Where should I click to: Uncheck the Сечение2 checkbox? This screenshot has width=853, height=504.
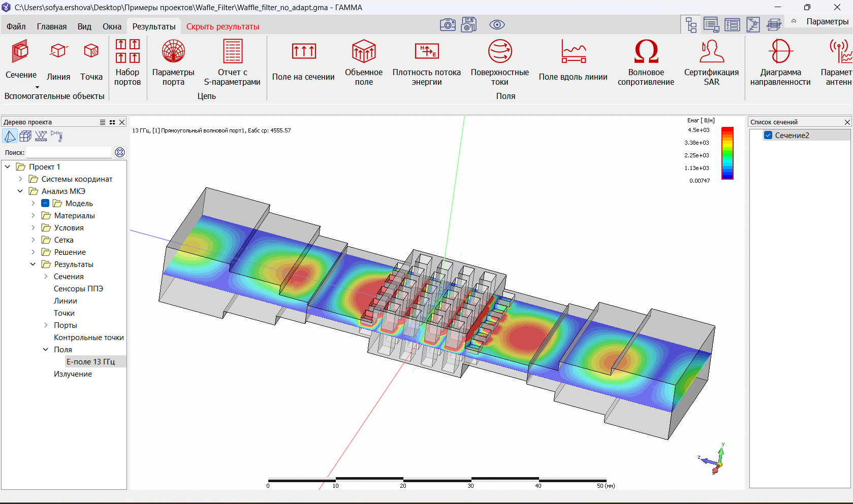(768, 136)
